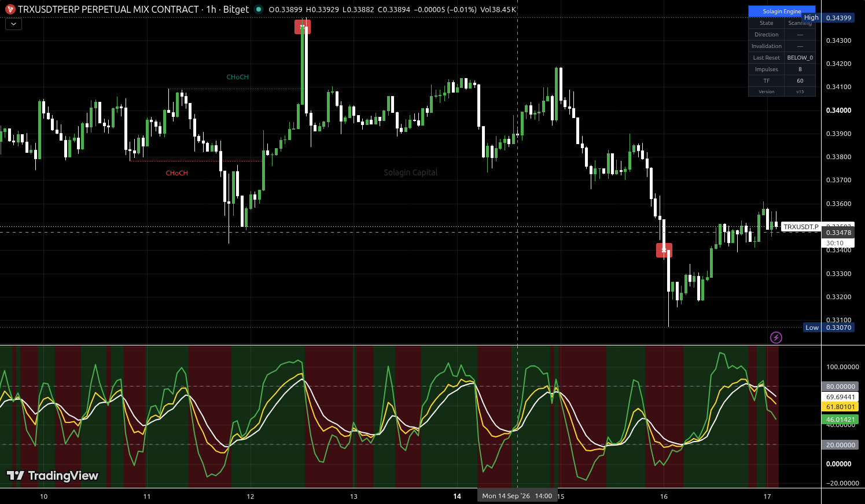This screenshot has width=865, height=504.
Task: Click the Bitget exchange name in legend
Action: [x=236, y=9]
